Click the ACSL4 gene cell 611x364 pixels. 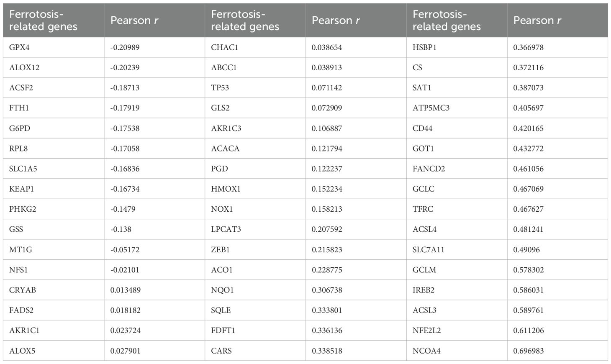coord(424,229)
